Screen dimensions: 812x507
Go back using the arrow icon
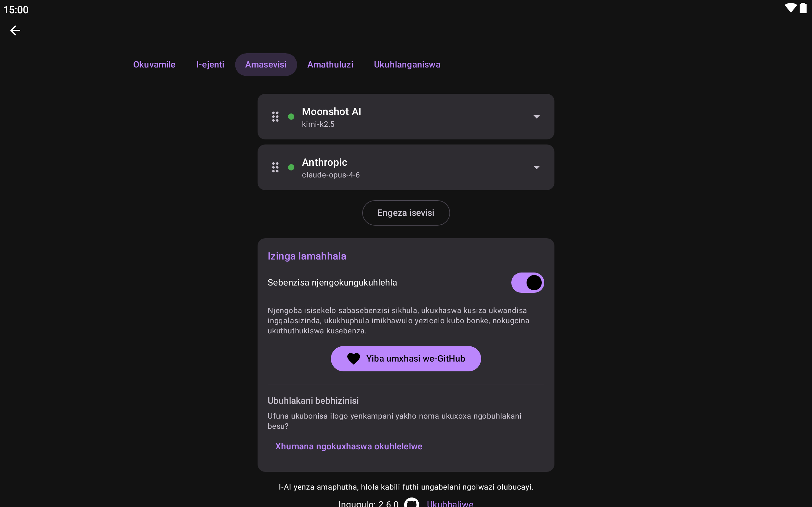[x=15, y=30]
